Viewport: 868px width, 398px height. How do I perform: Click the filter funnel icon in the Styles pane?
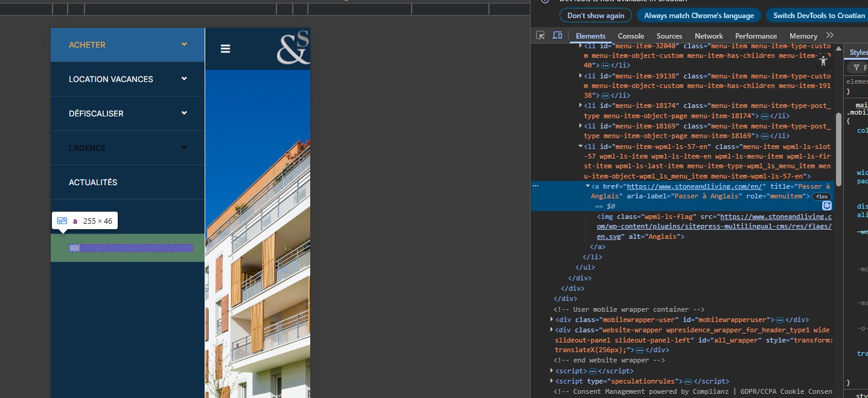click(x=856, y=68)
